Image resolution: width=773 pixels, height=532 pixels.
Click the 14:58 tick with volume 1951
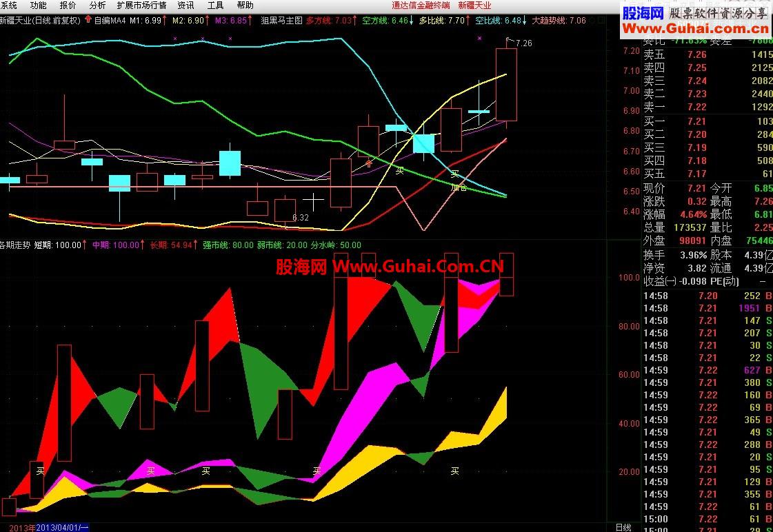[x=707, y=308]
